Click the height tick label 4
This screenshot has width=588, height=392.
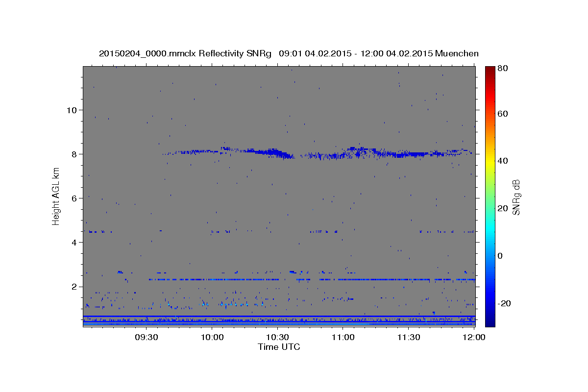tap(74, 243)
